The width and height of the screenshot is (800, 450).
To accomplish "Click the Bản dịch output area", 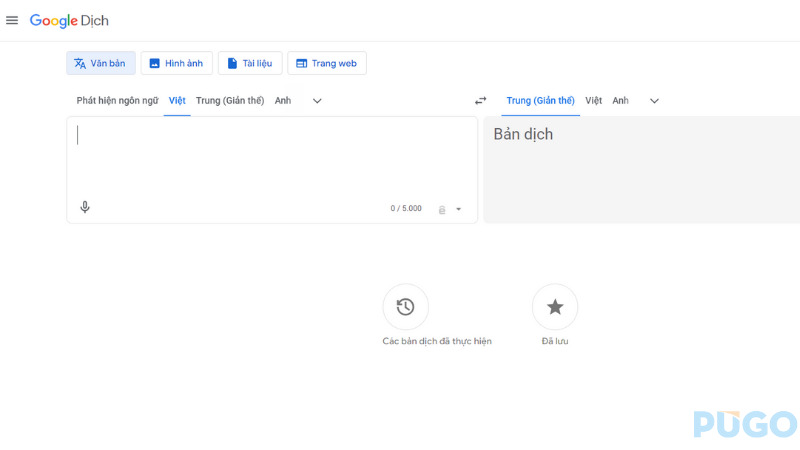I will point(641,169).
